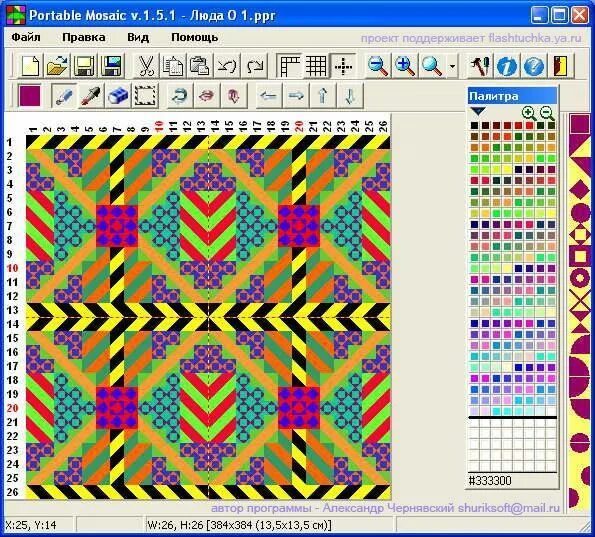
Task: Open an existing file with folder icon
Action: [x=57, y=66]
